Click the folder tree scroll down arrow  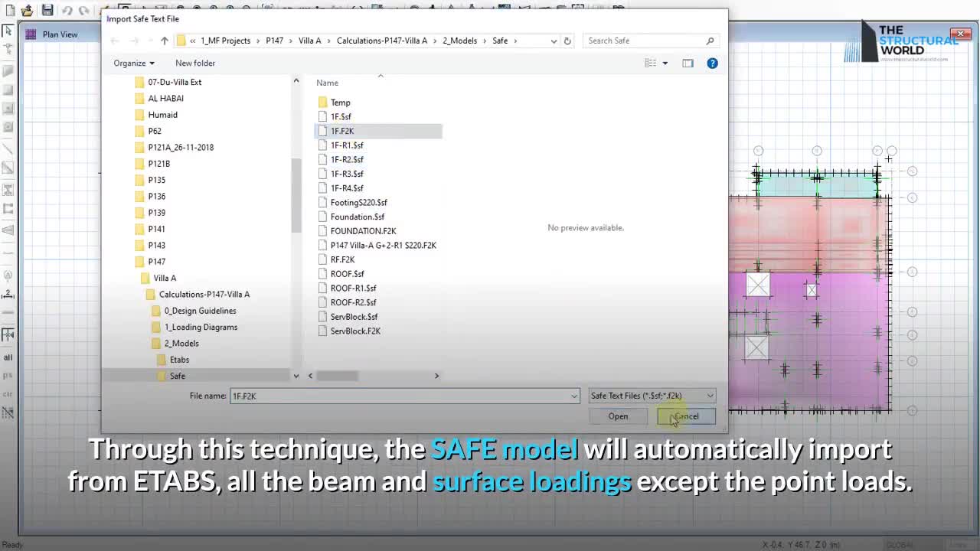point(296,376)
